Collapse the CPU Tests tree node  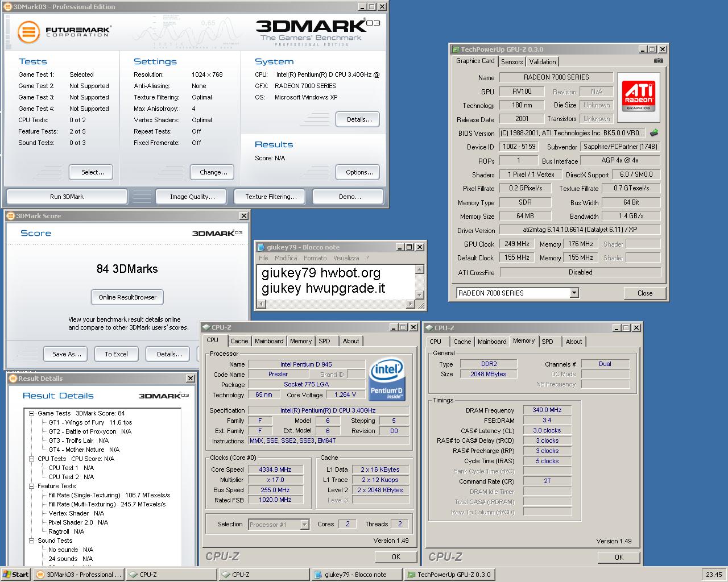coord(32,459)
